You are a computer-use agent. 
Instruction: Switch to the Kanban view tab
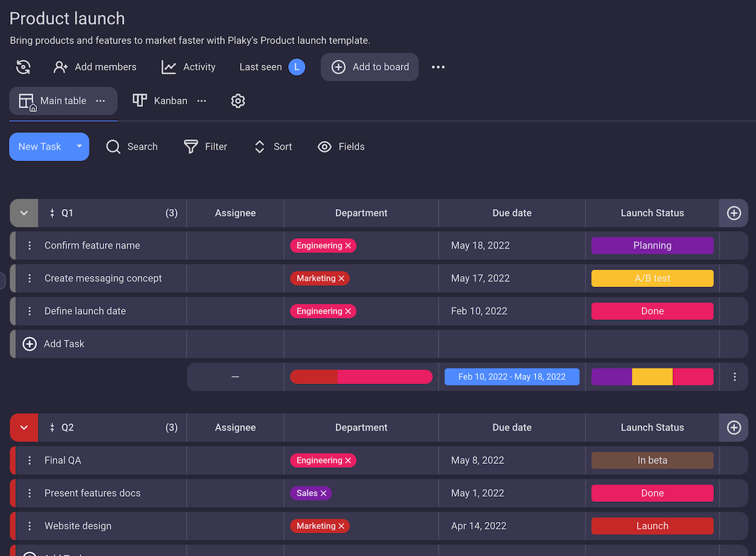pos(161,101)
